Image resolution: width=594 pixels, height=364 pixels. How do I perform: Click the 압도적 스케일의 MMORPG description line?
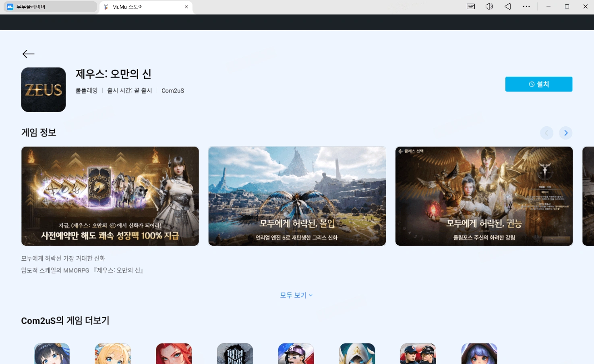(83, 270)
